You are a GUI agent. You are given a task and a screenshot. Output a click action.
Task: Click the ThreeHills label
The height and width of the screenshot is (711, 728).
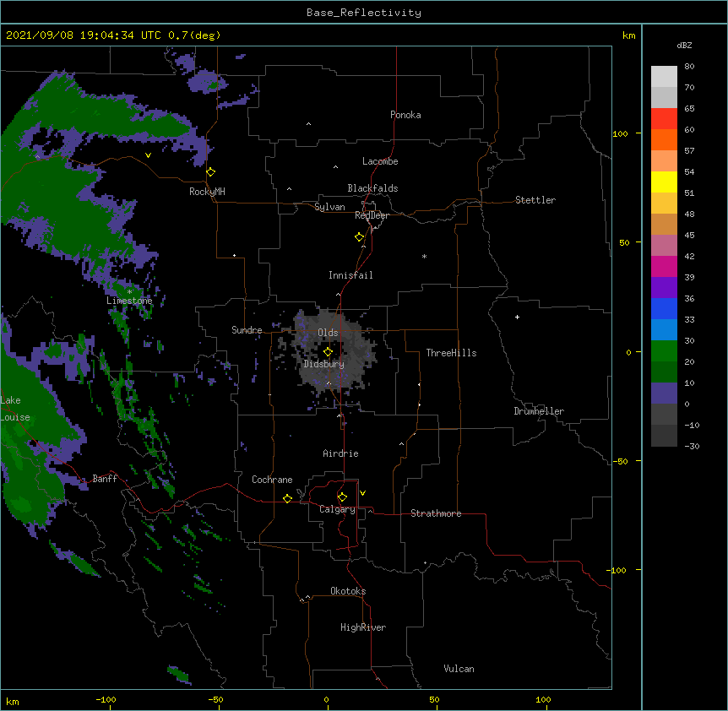pyautogui.click(x=451, y=353)
